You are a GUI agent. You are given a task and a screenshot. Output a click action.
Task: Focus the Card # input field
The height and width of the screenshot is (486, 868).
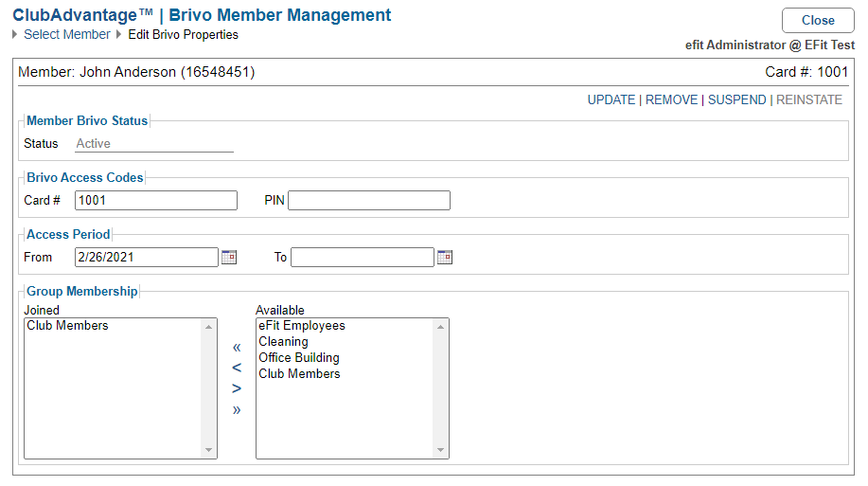156,200
